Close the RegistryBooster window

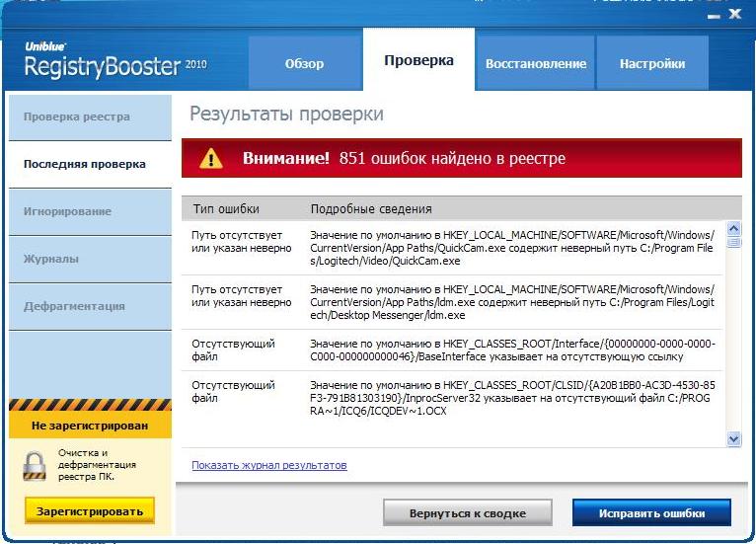pos(735,14)
